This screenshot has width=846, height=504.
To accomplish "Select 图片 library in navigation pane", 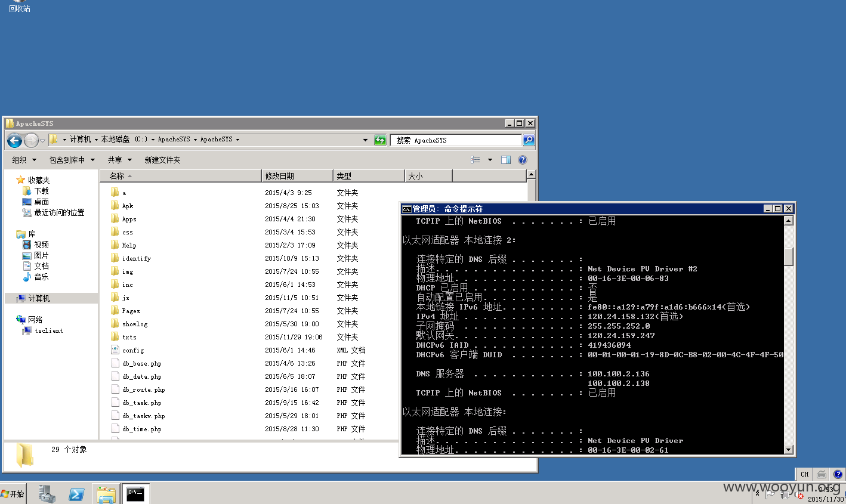I will (x=41, y=255).
